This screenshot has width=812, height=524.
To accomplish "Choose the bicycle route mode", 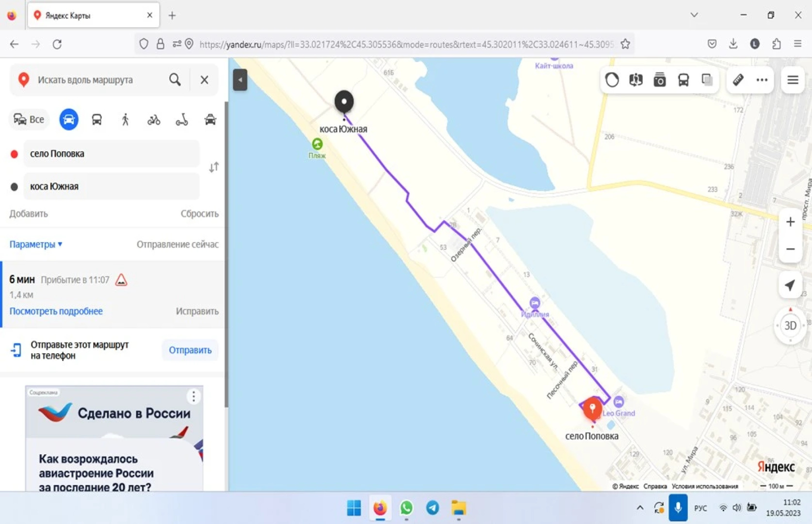I will [154, 119].
